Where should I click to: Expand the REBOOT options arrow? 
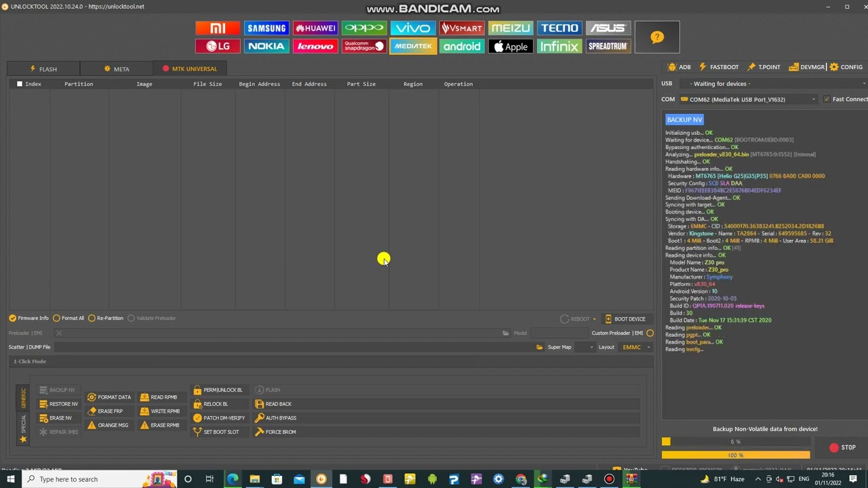pyautogui.click(x=595, y=319)
